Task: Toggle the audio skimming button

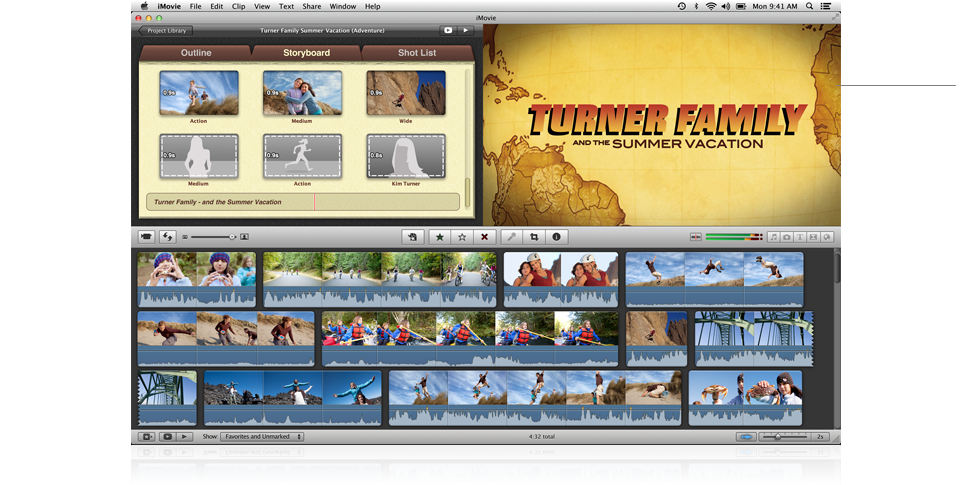Action: click(x=695, y=237)
